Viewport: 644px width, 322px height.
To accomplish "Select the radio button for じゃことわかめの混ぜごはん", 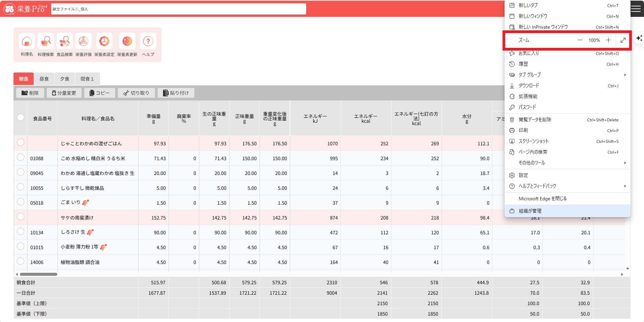I will point(21,143).
